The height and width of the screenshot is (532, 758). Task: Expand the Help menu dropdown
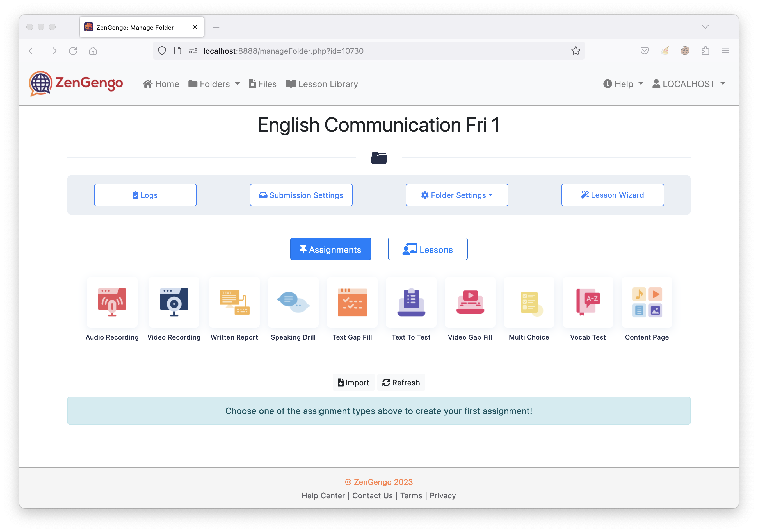click(623, 84)
